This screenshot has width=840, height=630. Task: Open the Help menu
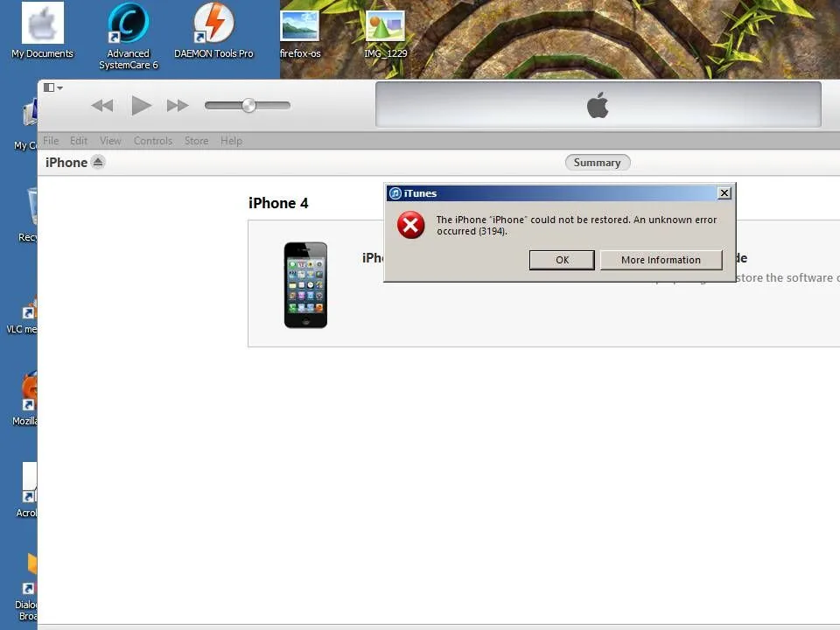(231, 141)
